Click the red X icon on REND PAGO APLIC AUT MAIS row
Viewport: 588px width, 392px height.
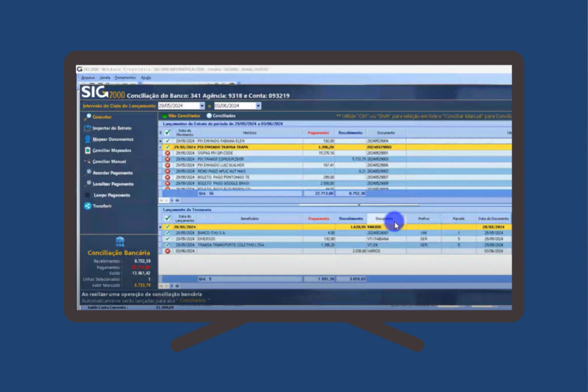pos(168,171)
